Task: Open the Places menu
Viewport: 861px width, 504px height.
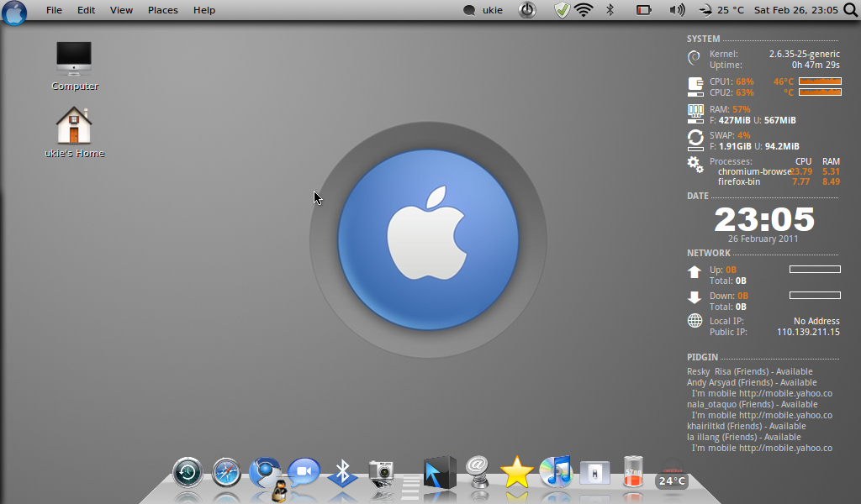Action: point(162,10)
